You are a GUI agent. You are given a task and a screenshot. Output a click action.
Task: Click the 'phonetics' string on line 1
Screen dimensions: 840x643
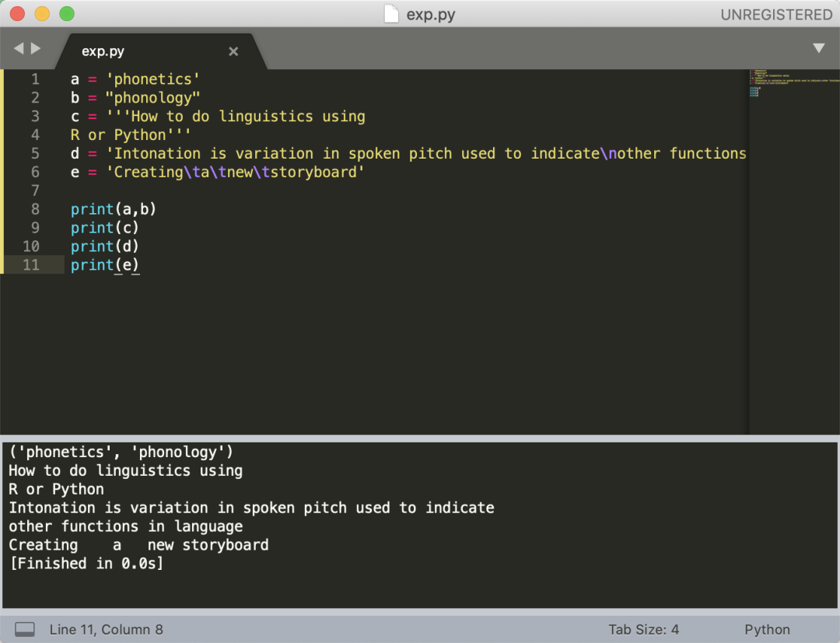[x=153, y=79]
